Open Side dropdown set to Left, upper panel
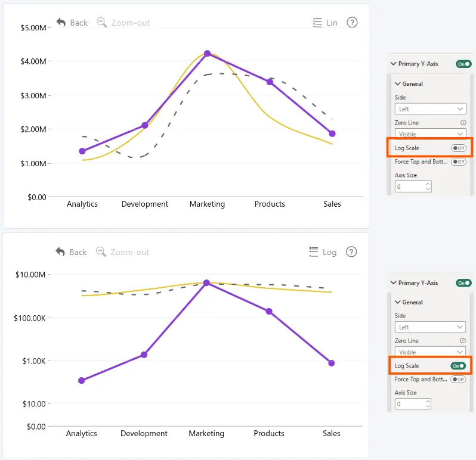This screenshot has width=476, height=460. (430, 109)
